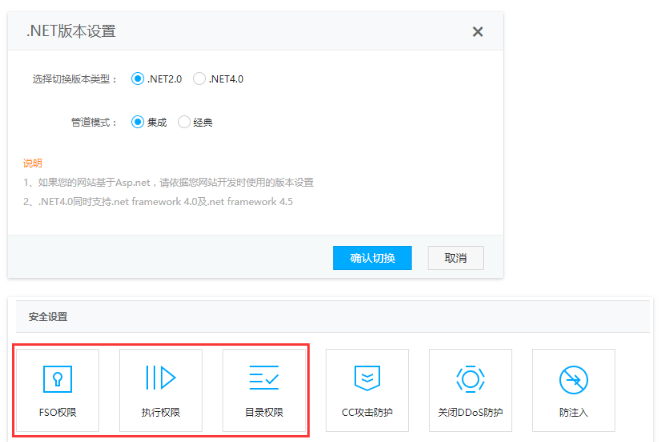Click the 关闭DDoS防护 icon

coord(470,377)
